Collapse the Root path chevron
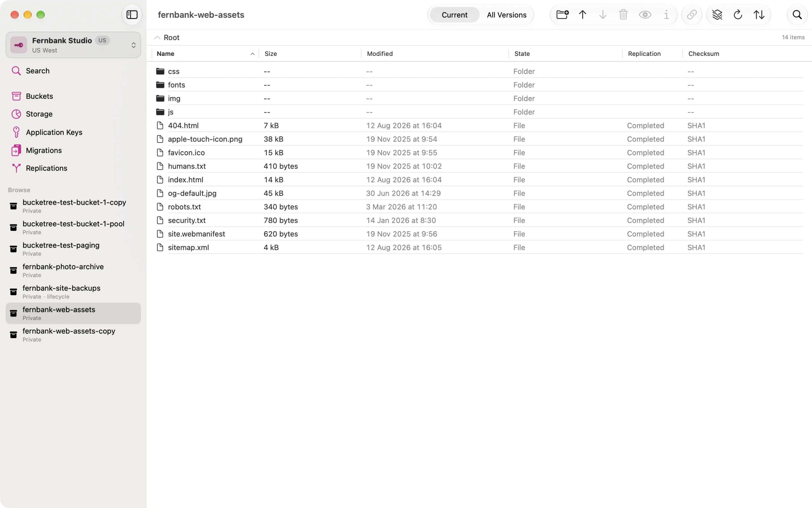 tap(157, 38)
